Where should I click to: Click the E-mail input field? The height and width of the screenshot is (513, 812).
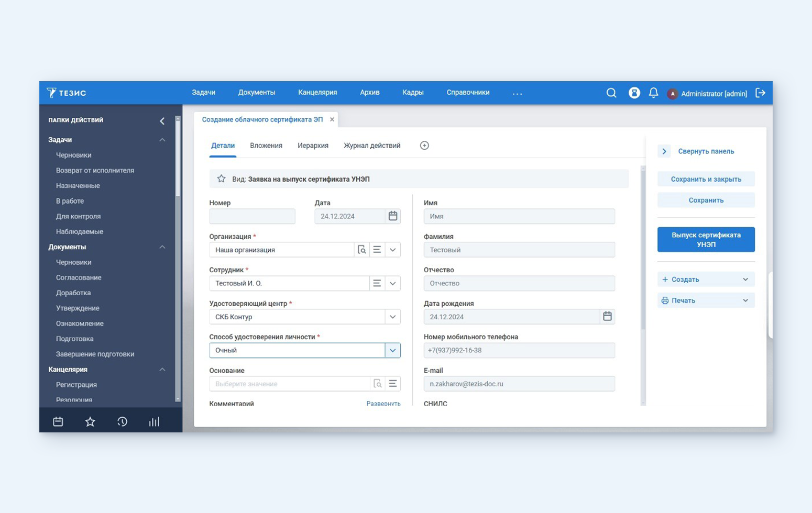519,384
